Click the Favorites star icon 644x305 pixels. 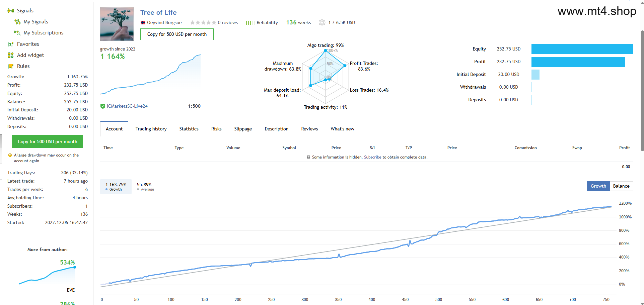(11, 44)
